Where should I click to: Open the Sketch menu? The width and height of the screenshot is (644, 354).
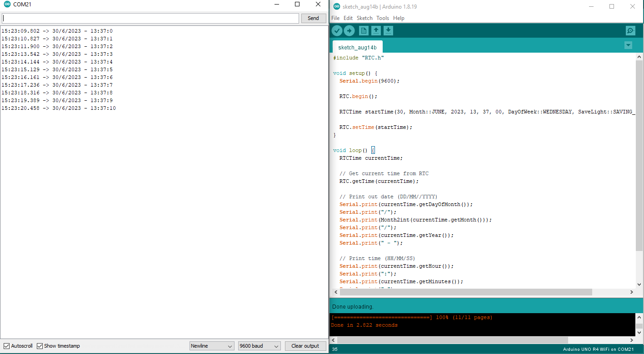pyautogui.click(x=364, y=18)
